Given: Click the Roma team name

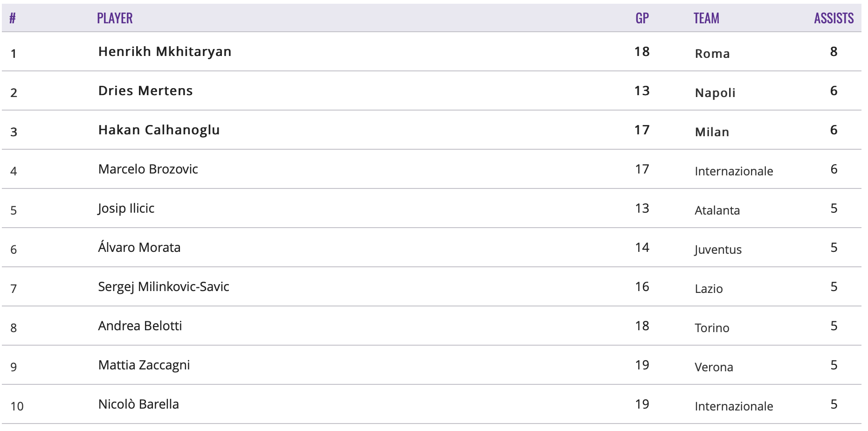Looking at the screenshot, I should tap(712, 54).
